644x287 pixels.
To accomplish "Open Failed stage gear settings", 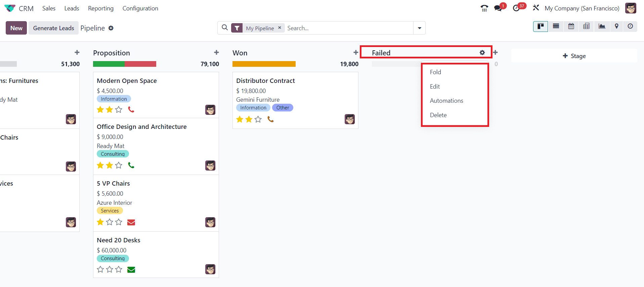I will pos(482,53).
